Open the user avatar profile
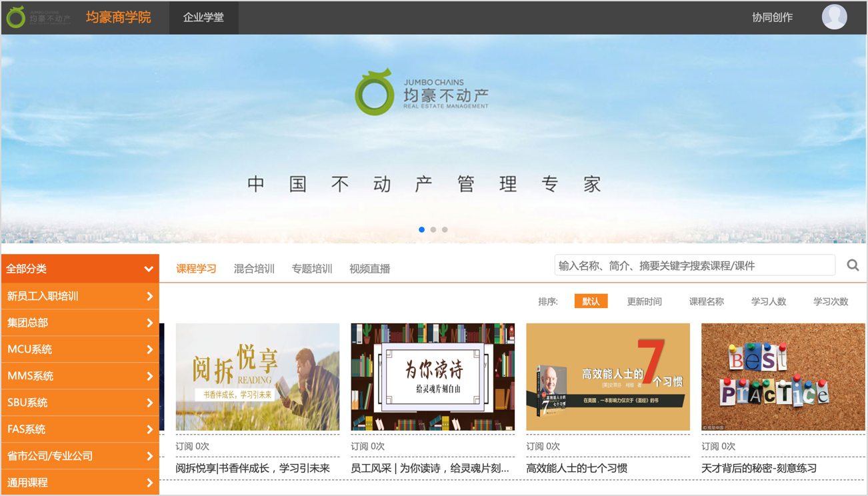Image resolution: width=868 pixels, height=496 pixels. (x=834, y=17)
